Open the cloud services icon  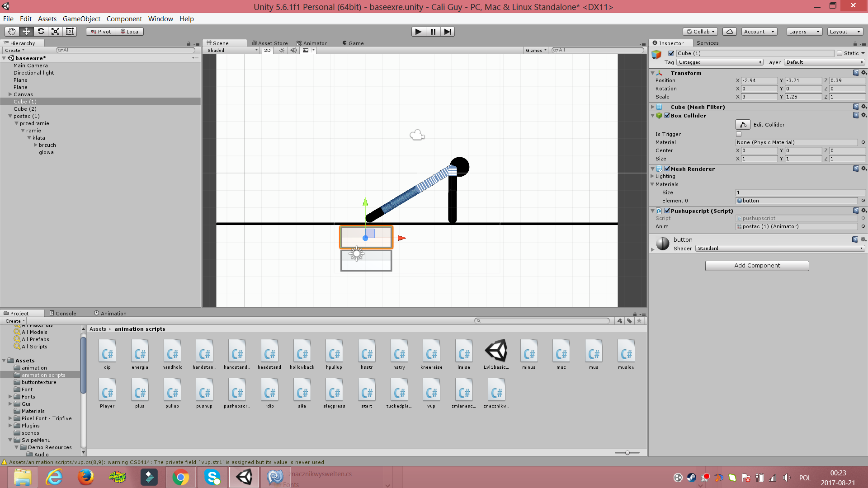pos(730,32)
